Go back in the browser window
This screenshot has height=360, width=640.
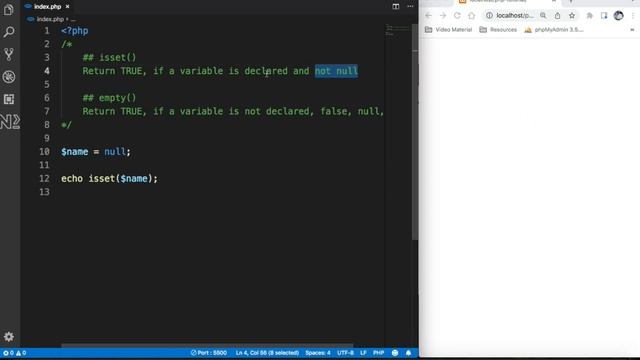coord(428,16)
